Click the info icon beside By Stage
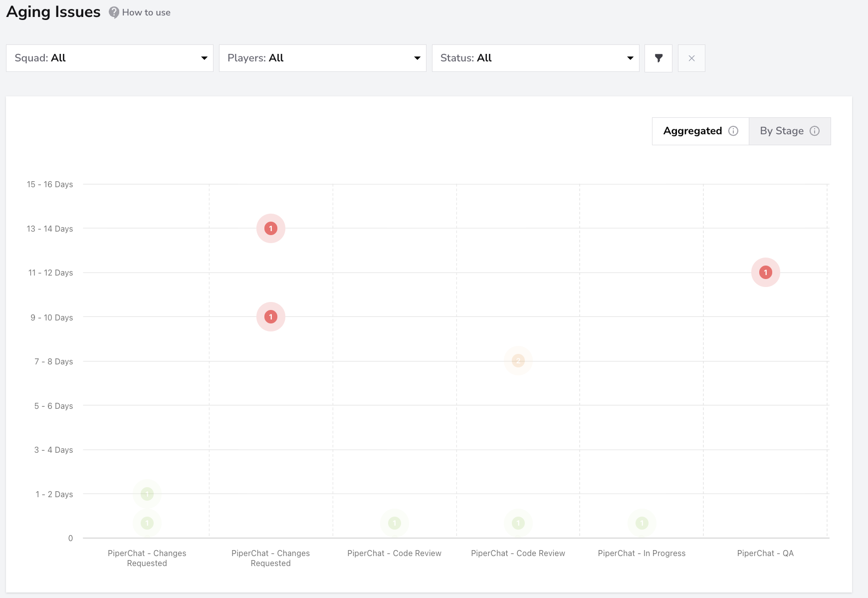Viewport: 868px width, 598px height. click(x=815, y=131)
